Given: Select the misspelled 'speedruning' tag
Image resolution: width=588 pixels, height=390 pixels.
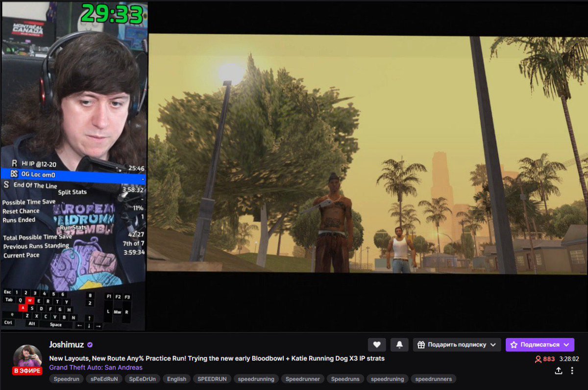Looking at the screenshot, I should [x=387, y=379].
